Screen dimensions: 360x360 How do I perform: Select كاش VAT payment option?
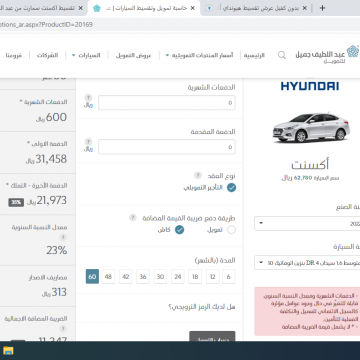pyautogui.click(x=180, y=230)
